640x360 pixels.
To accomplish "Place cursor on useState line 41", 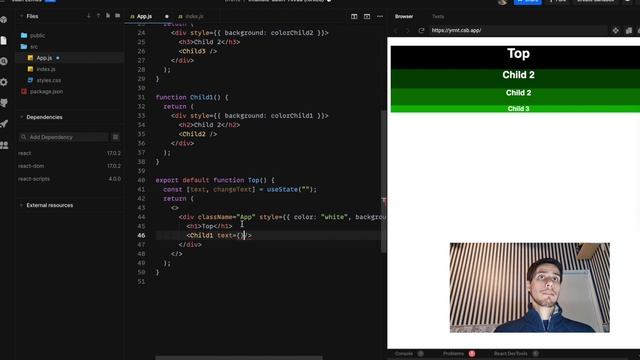I will click(240, 189).
